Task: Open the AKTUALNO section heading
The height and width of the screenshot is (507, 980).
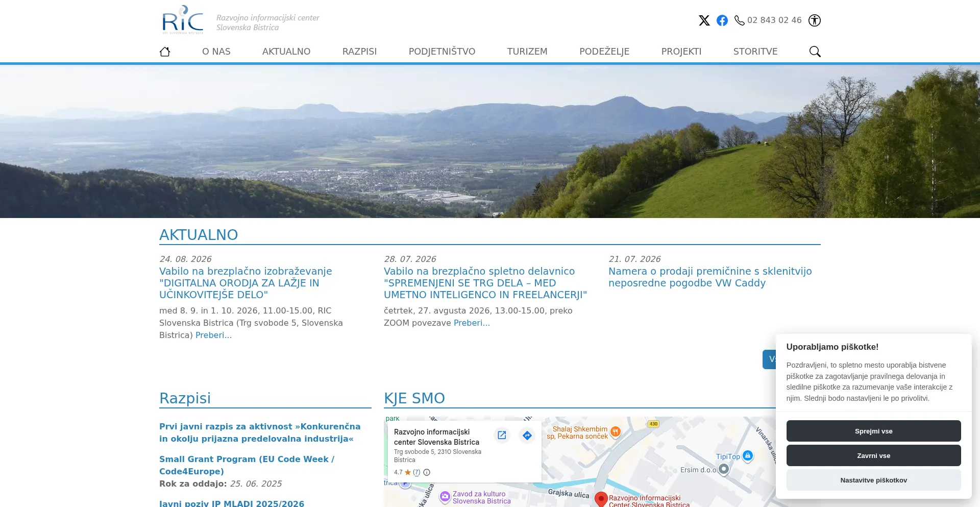Action: point(199,235)
